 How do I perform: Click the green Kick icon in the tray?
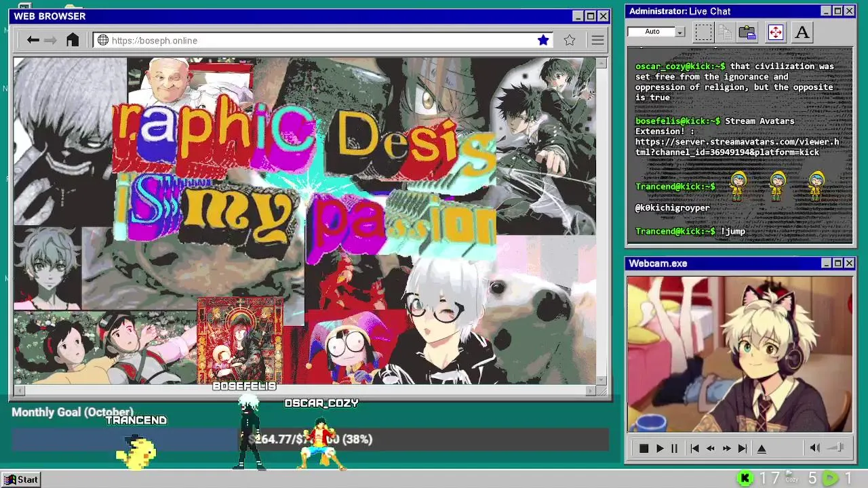click(x=745, y=479)
